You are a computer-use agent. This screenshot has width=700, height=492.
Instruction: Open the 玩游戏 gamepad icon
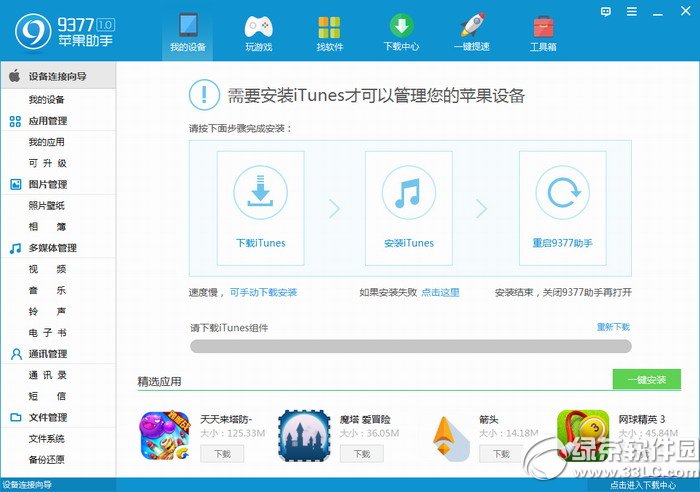tap(258, 26)
